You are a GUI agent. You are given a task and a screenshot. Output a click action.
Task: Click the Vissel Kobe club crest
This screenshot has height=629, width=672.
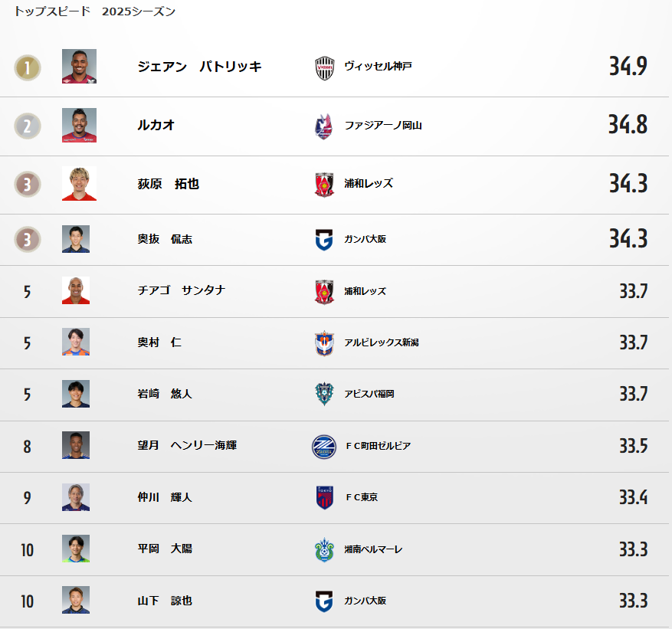(x=324, y=68)
